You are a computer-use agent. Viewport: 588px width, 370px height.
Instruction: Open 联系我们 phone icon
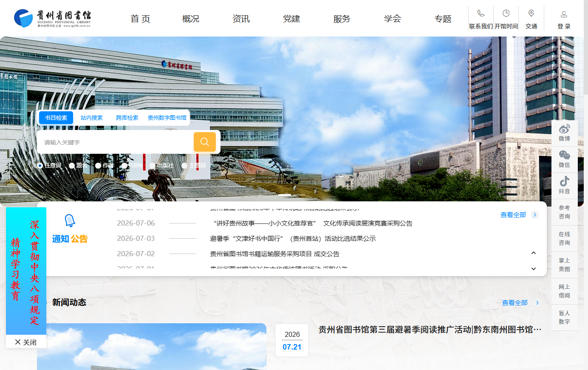[x=481, y=14]
